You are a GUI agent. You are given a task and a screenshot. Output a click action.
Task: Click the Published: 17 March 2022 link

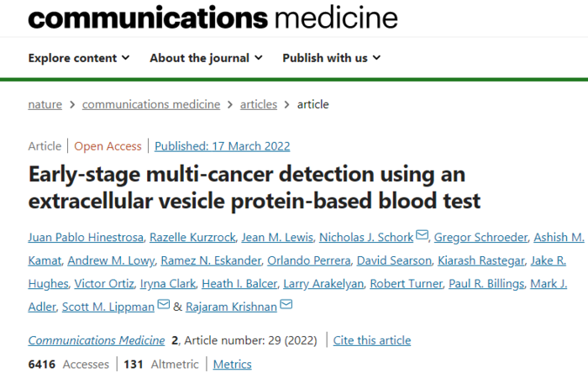click(x=223, y=146)
